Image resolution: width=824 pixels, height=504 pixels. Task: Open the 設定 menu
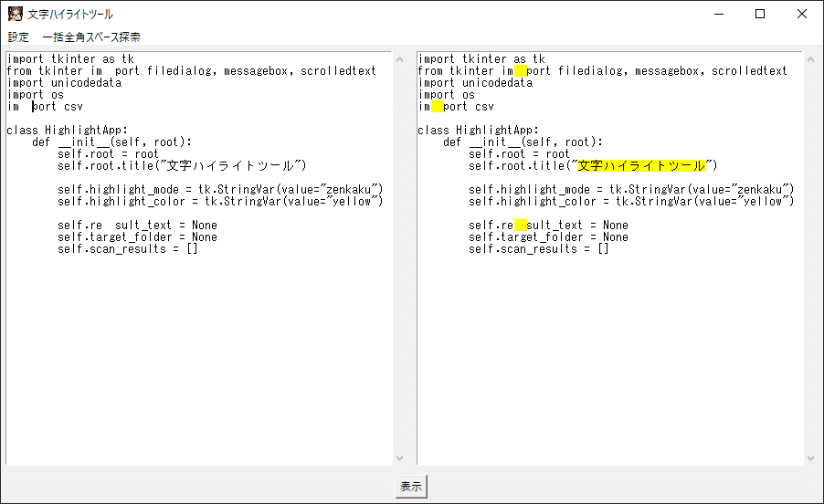tap(18, 37)
